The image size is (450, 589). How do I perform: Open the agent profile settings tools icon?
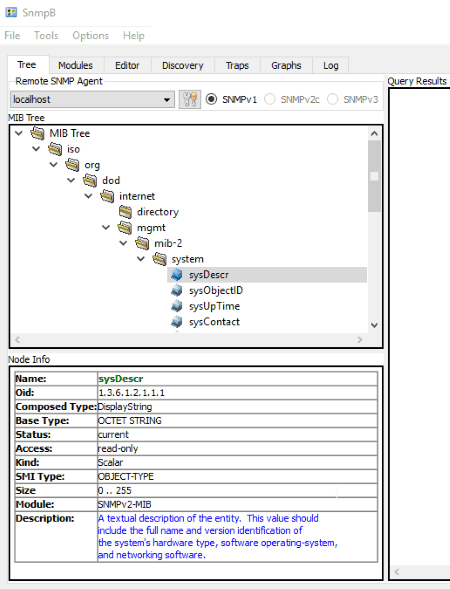point(190,100)
